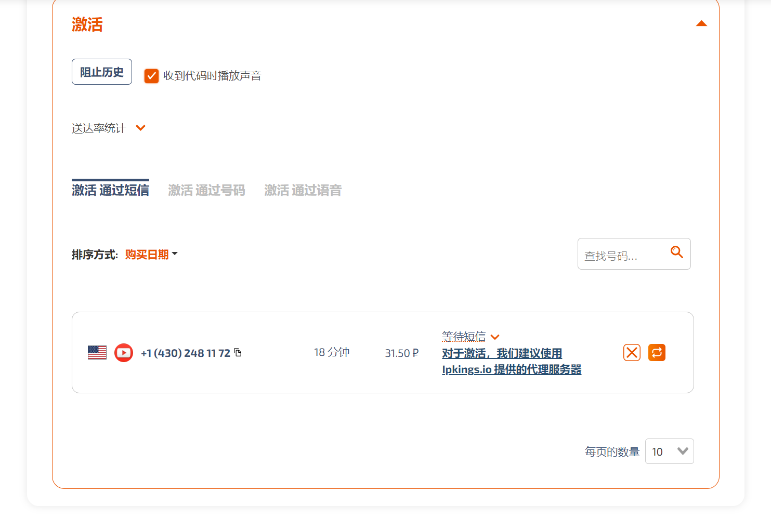
Task: Open the 购买日期 sort dropdown
Action: point(151,255)
